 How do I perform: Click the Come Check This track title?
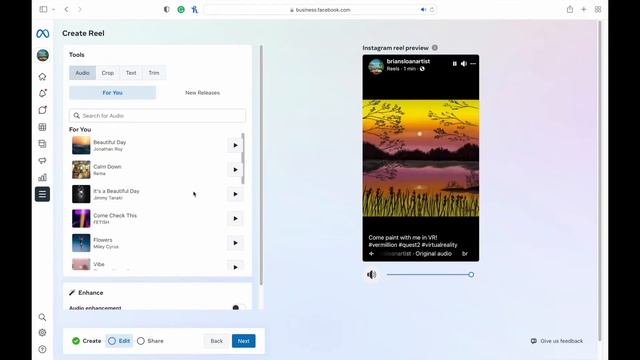click(x=115, y=216)
